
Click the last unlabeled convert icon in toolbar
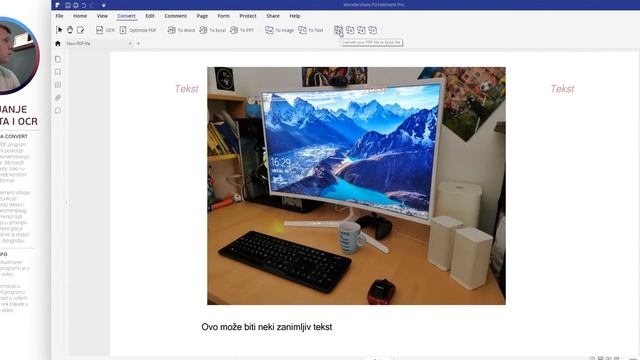point(373,30)
